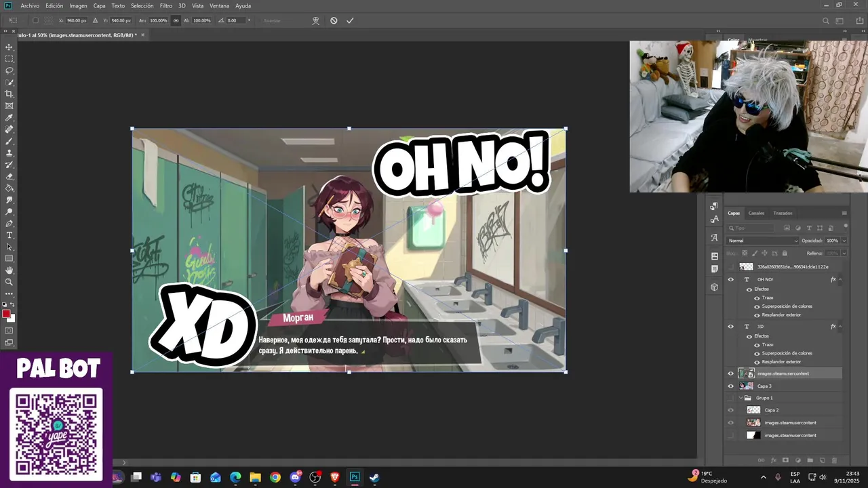868x488 pixels.
Task: Select the Hand tool
Action: pos(9,270)
